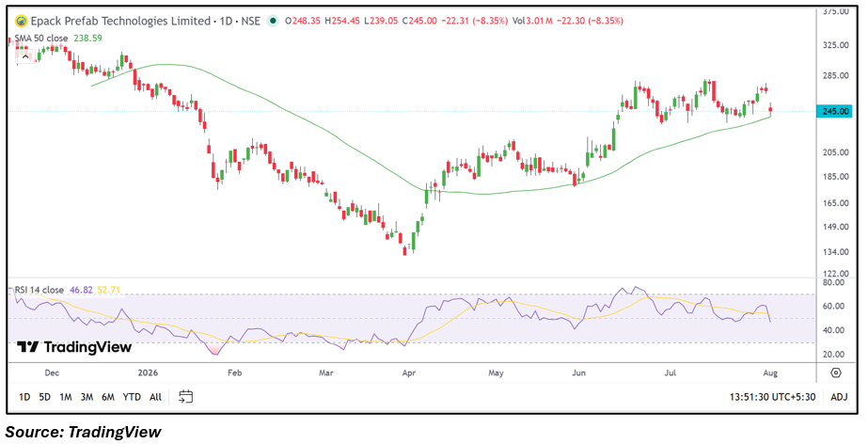Viewport: 868px width, 444px height.
Task: Click the 134.00 price axis label
Action: (836, 252)
